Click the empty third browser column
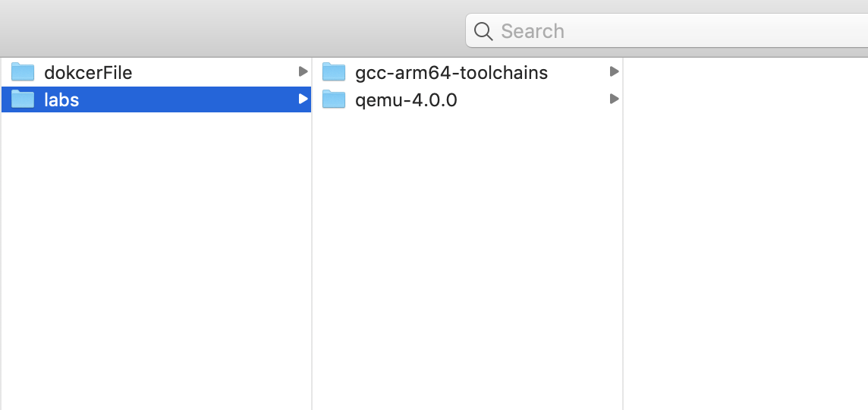Viewport: 868px width, 410px height. pyautogui.click(x=746, y=233)
